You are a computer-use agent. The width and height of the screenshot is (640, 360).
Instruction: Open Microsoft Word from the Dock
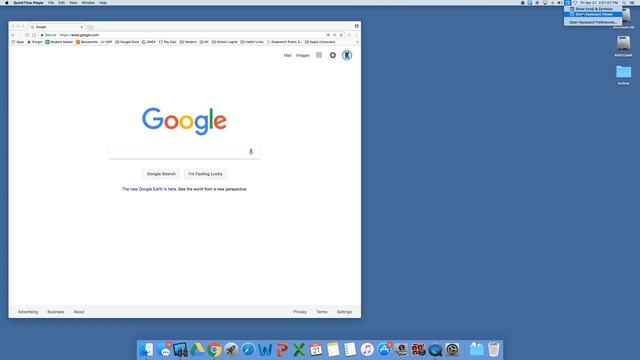[x=265, y=350]
